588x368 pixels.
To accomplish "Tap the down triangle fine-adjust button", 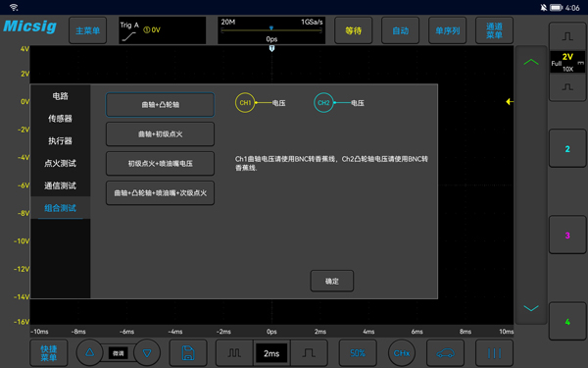I will click(x=147, y=352).
